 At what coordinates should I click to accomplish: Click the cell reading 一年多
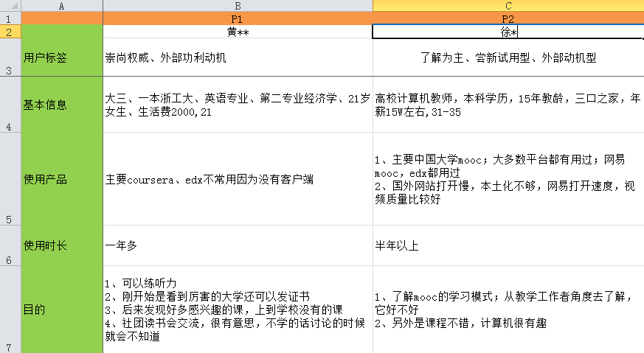click(237, 245)
